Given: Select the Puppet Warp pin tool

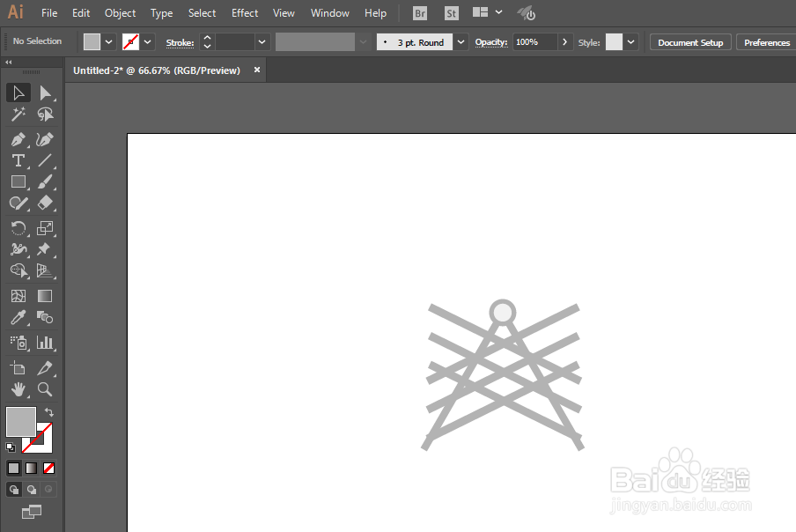Looking at the screenshot, I should (45, 249).
